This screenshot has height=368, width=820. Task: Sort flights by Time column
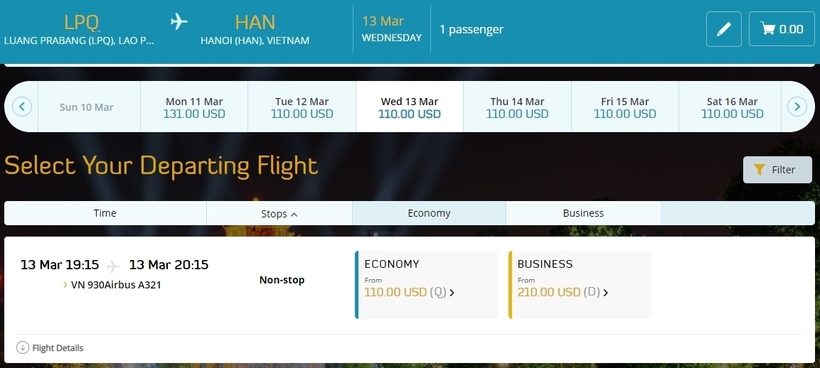[x=105, y=213]
